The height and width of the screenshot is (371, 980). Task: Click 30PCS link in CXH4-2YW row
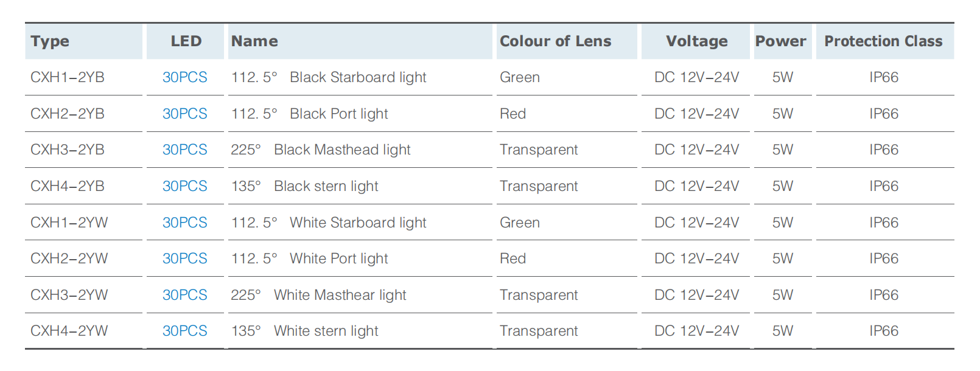[185, 331]
